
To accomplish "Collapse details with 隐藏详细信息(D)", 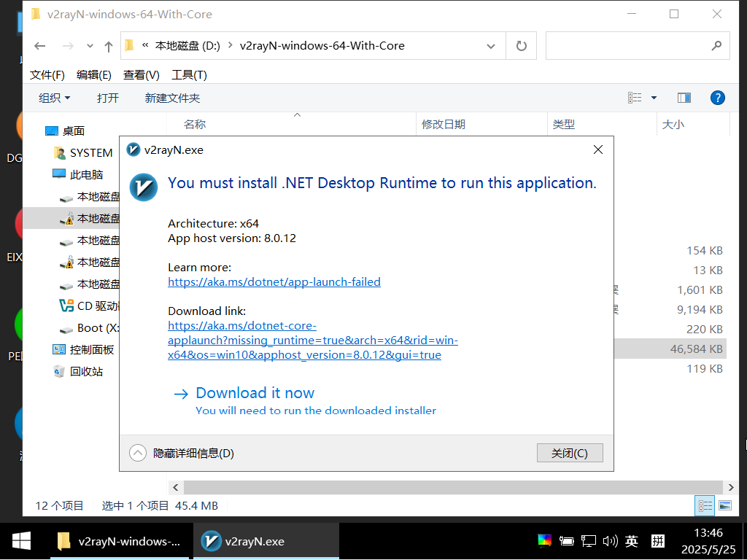I will click(182, 454).
